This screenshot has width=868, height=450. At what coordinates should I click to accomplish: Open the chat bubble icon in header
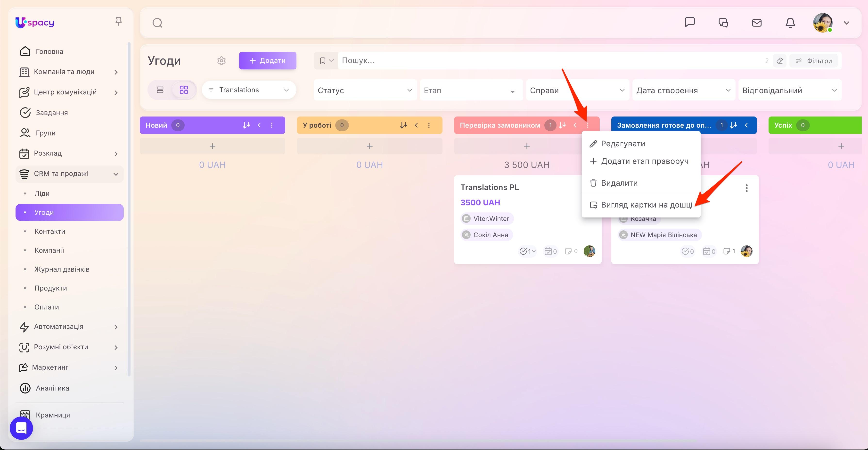690,22
